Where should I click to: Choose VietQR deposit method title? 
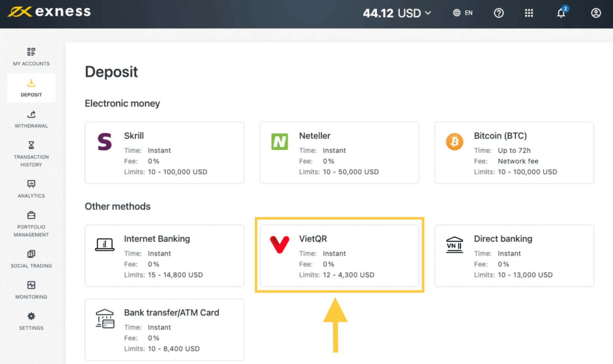[313, 239]
